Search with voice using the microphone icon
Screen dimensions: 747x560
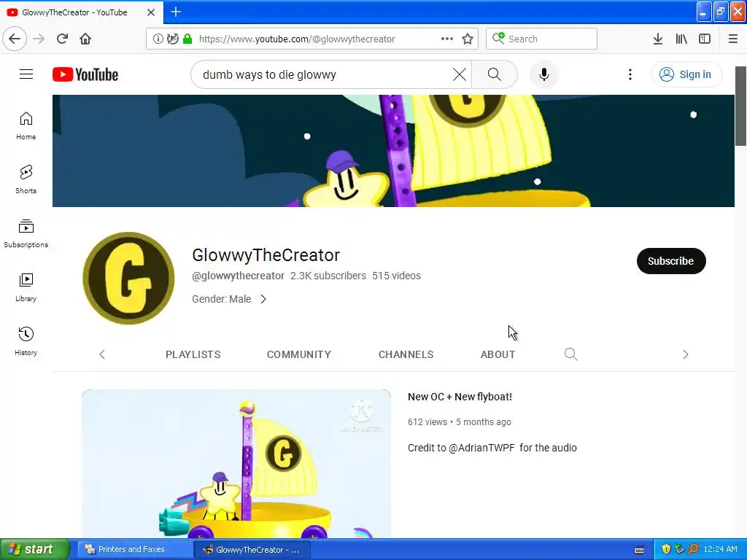tap(544, 74)
